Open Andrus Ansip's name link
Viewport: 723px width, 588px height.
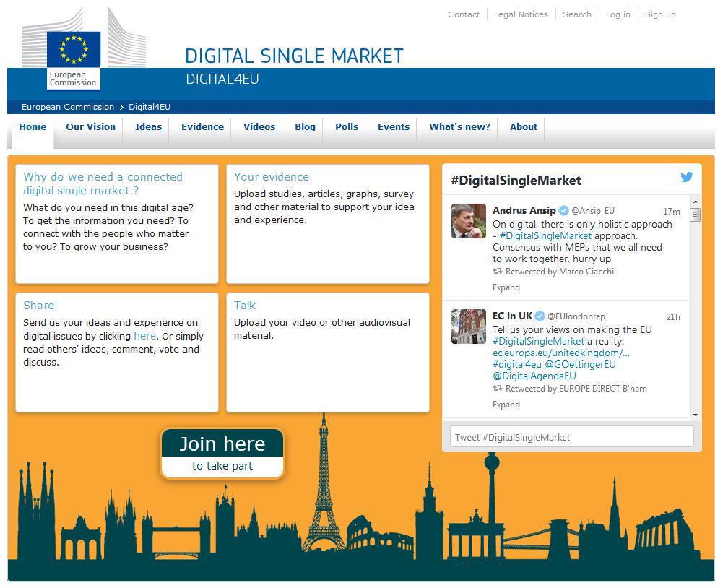coord(524,211)
